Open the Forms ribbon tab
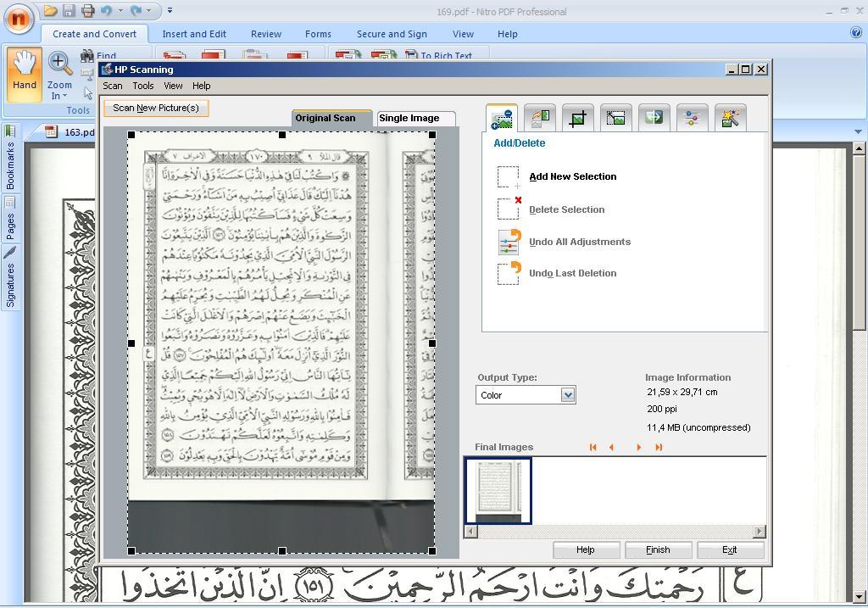Image resolution: width=868 pixels, height=608 pixels. click(x=318, y=34)
